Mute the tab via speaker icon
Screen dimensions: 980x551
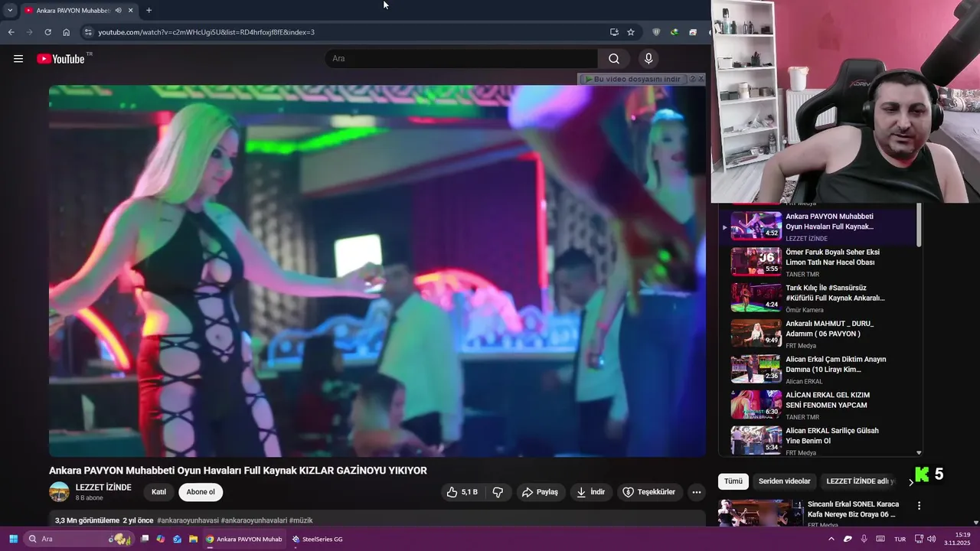point(118,11)
